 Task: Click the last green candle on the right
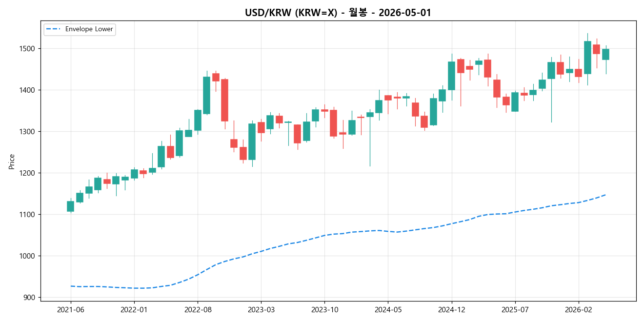tap(605, 54)
